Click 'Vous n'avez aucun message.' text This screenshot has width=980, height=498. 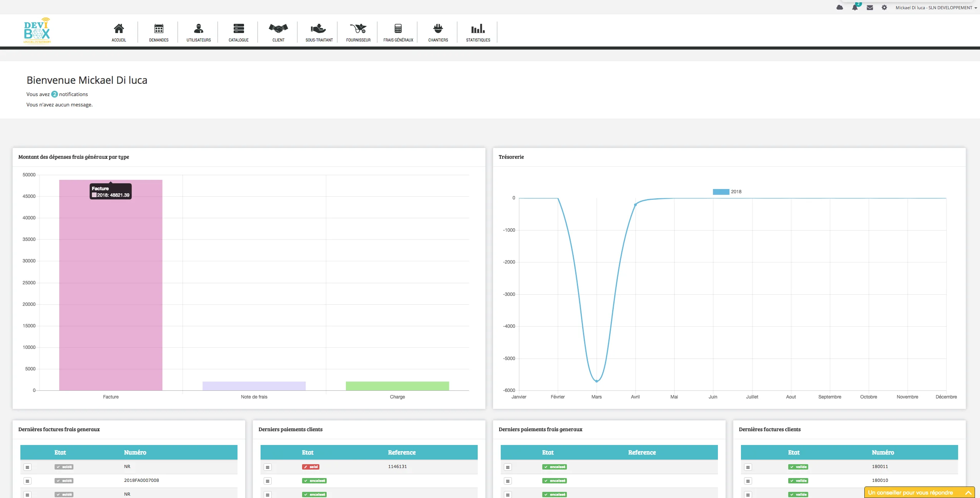pyautogui.click(x=60, y=105)
